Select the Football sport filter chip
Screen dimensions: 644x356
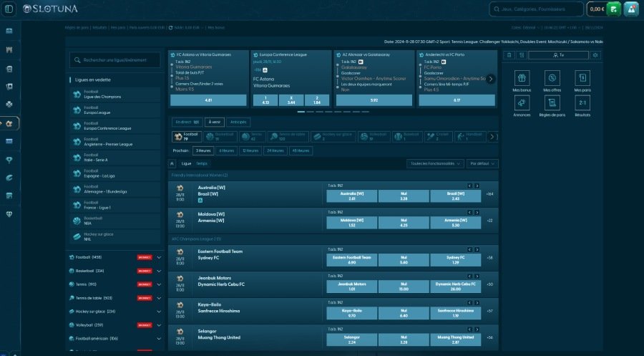pyautogui.click(x=186, y=137)
